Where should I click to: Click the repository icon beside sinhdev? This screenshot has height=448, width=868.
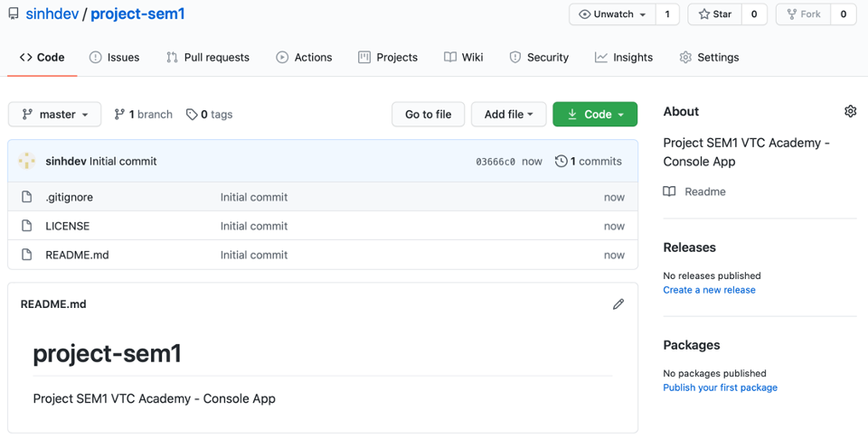tap(14, 14)
